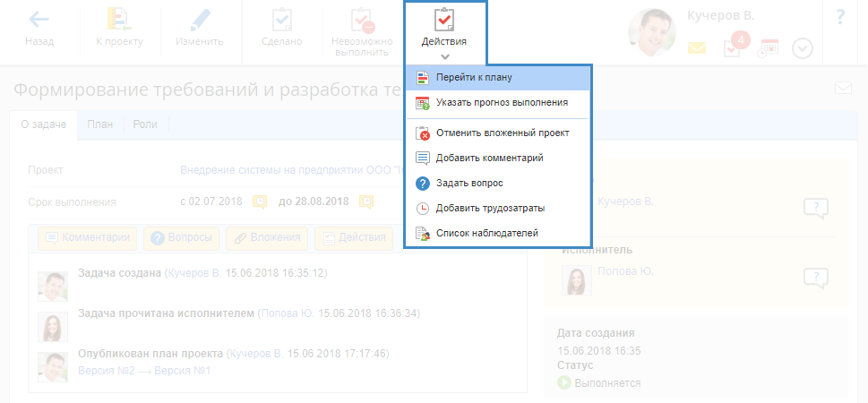Click avatar beside Опубликован план проекта
Image resolution: width=868 pixels, height=403 pixels.
[53, 367]
